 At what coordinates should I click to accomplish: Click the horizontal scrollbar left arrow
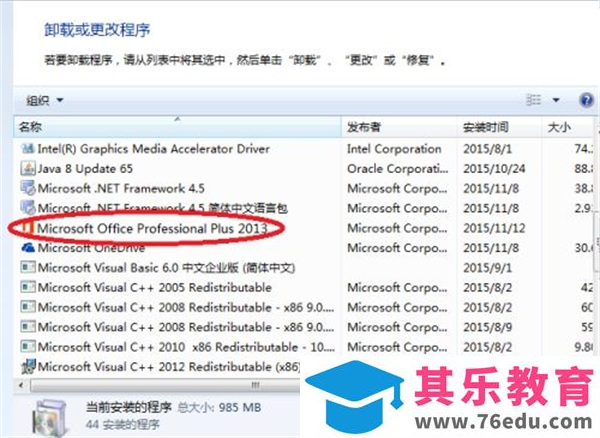[21, 385]
